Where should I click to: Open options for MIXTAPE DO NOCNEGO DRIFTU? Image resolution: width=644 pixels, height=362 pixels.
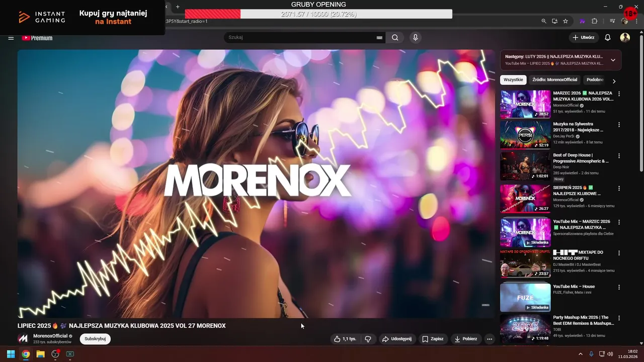[x=619, y=252]
